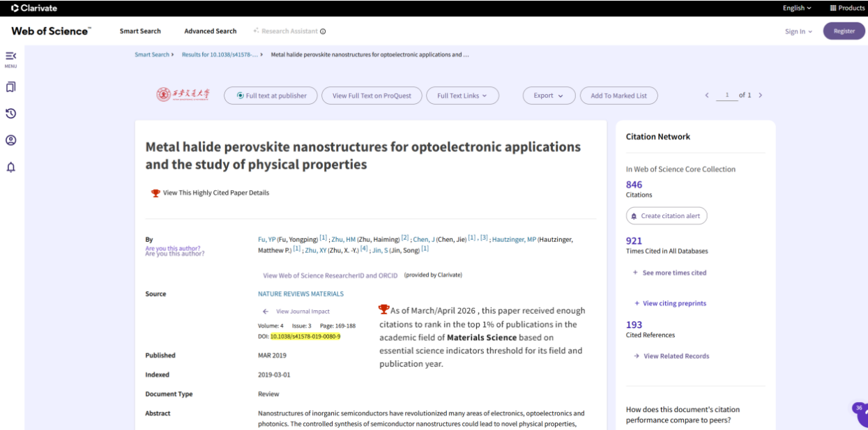Click back arrow beside View Journal Impact
Image resolution: width=868 pixels, height=430 pixels.
(266, 312)
